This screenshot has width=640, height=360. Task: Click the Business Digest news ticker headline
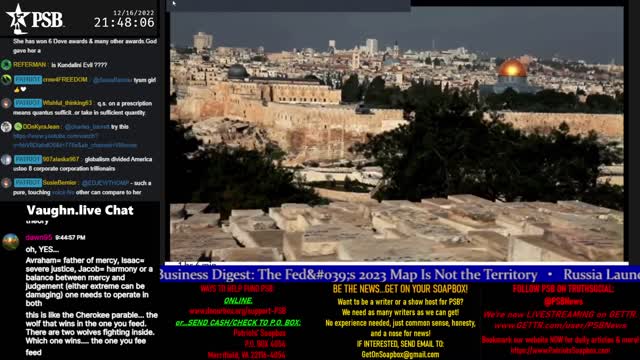[x=349, y=274]
